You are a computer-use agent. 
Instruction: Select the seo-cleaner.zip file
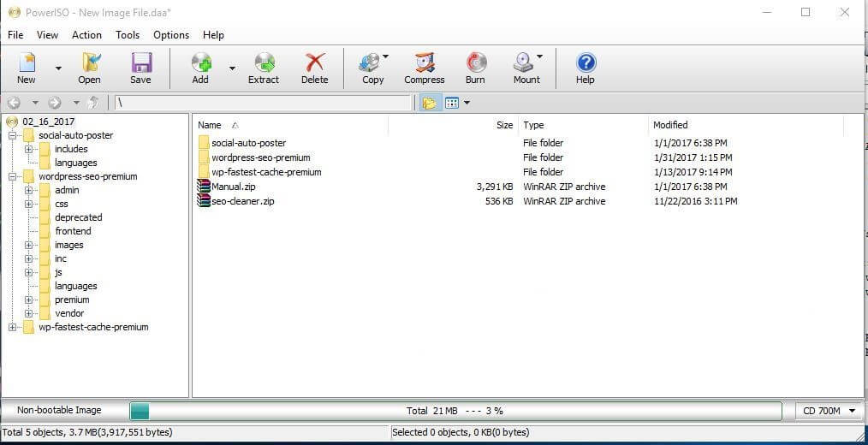pos(242,201)
